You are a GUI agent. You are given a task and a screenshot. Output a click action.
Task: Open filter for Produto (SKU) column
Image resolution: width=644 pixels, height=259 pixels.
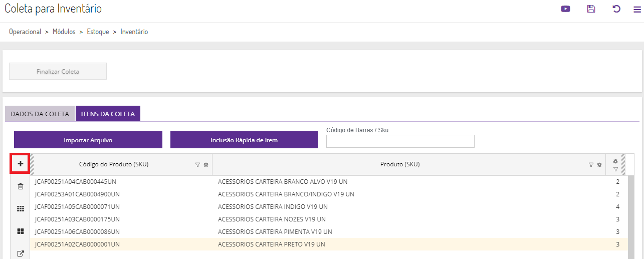[591, 164]
